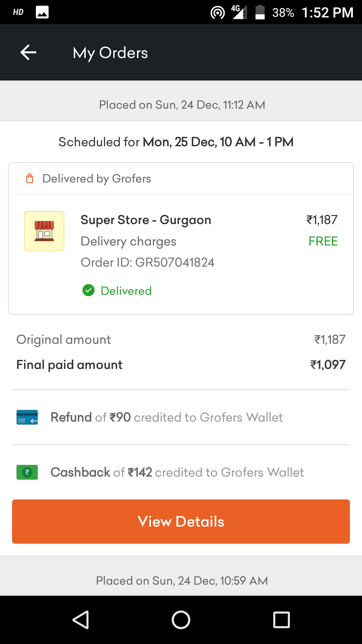The height and width of the screenshot is (644, 362).
Task: Tap Android recent apps square button
Action: point(282,620)
